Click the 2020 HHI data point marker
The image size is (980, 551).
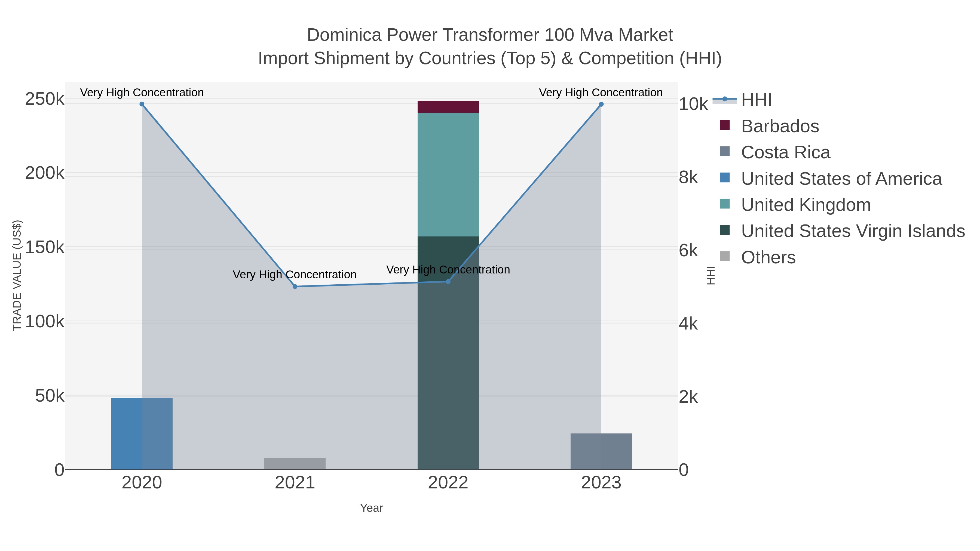coord(142,104)
